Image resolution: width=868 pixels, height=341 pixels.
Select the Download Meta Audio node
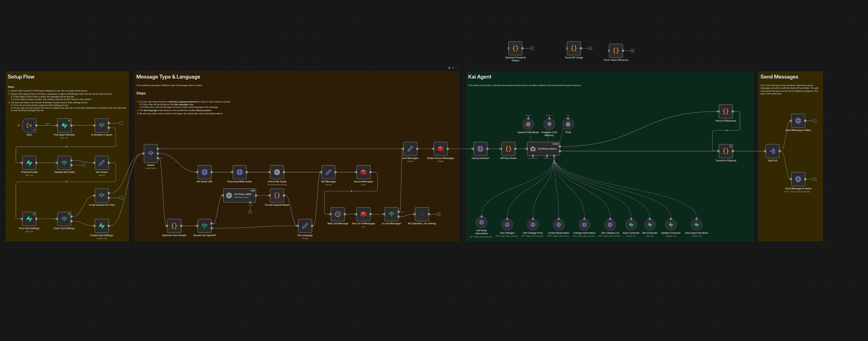[x=239, y=172]
